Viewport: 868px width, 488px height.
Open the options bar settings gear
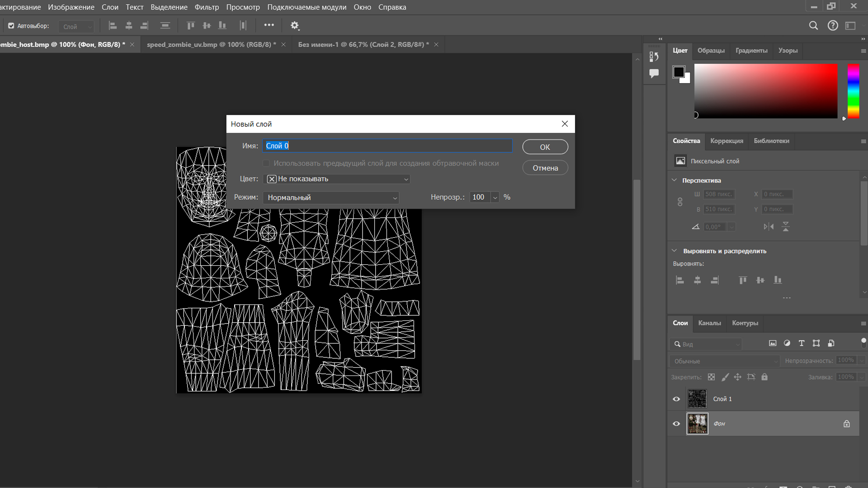[295, 26]
